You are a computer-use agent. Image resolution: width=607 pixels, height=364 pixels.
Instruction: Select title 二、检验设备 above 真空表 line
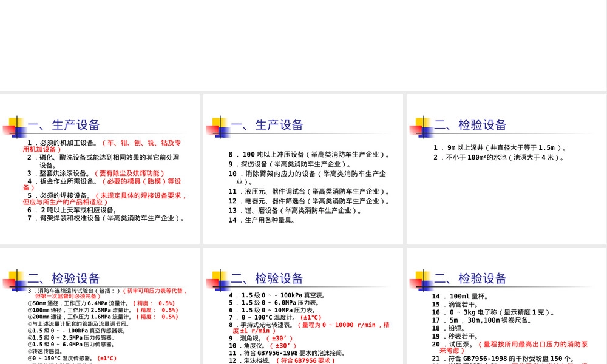[x=267, y=278]
